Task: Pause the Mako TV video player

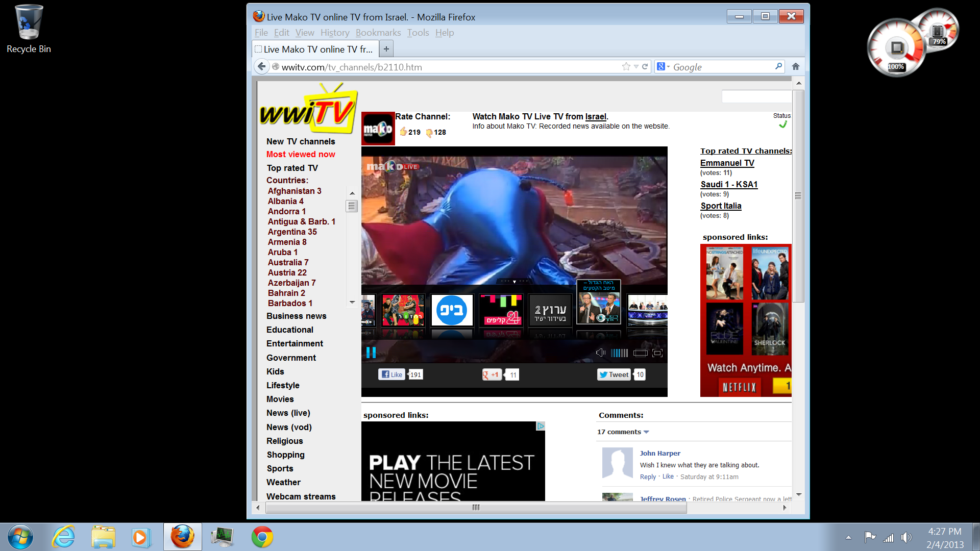Action: point(371,353)
